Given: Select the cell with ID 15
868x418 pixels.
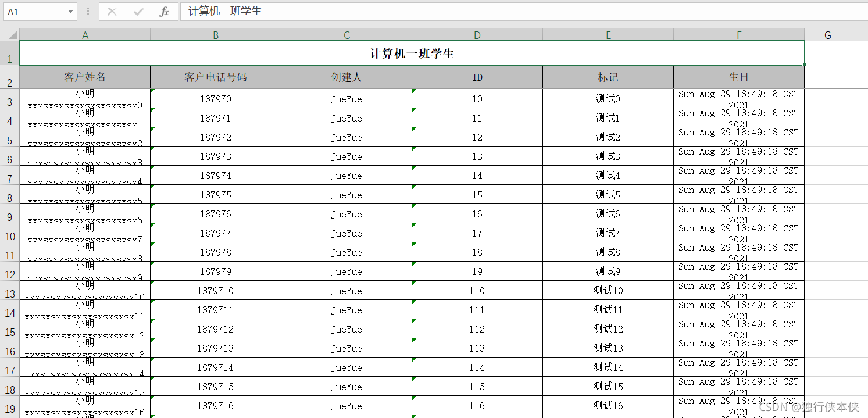Looking at the screenshot, I should pos(477,194).
